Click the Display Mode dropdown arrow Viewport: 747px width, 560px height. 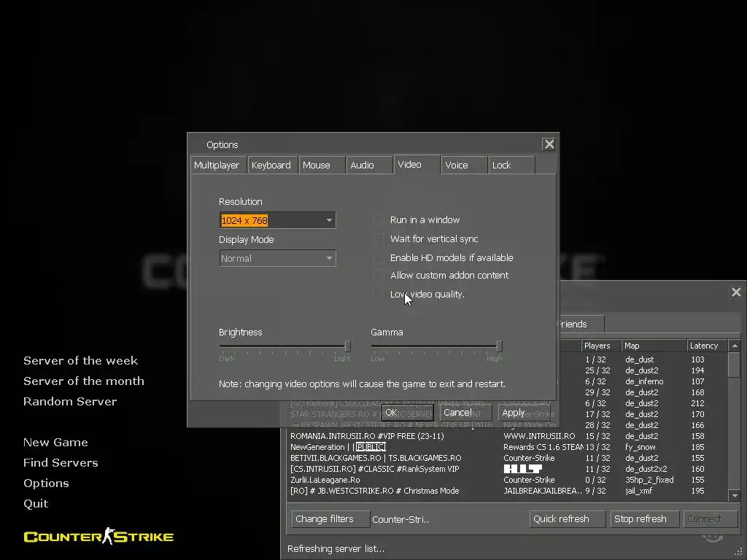tap(329, 259)
